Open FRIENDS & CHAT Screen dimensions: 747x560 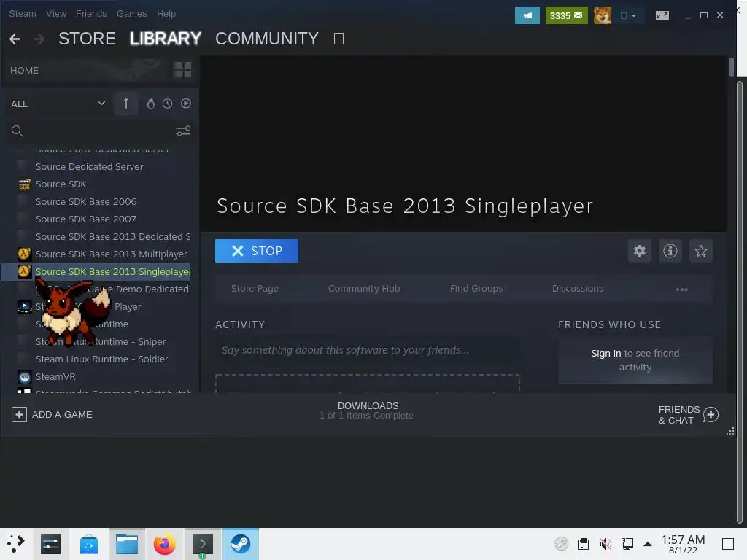click(689, 415)
